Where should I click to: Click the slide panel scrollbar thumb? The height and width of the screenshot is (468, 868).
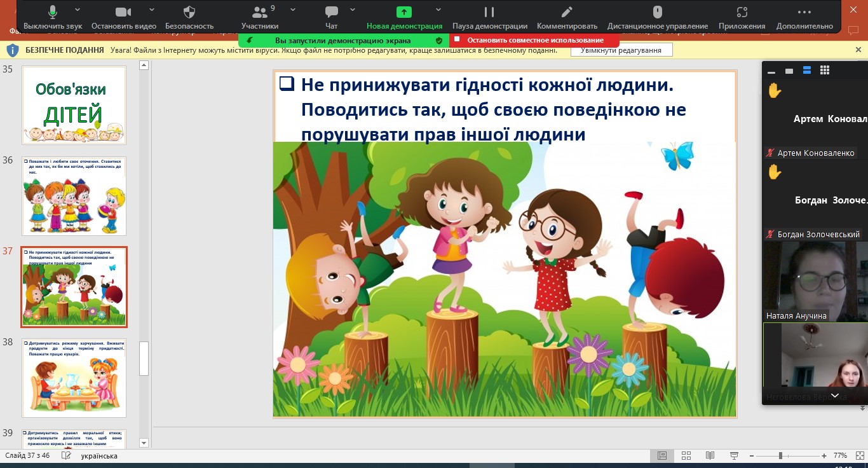point(144,359)
